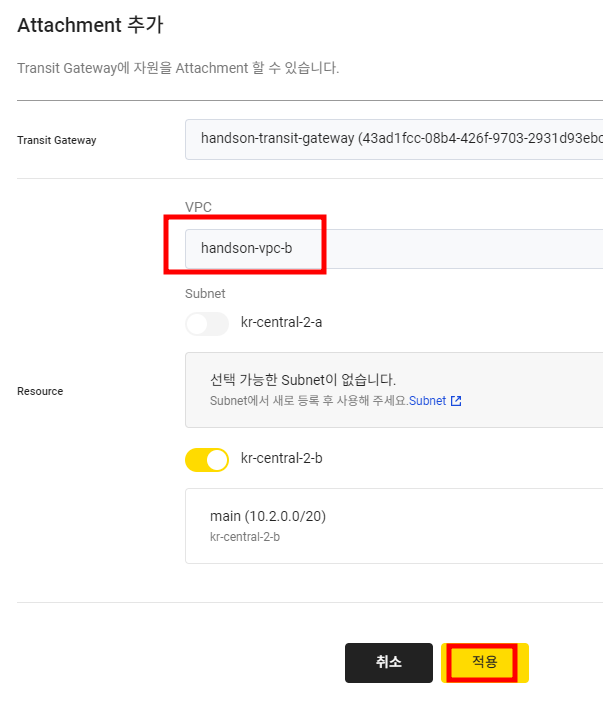Screen dimensions: 603x706
Task: Toggle the kr-central-2-a subnet switch
Action: (207, 324)
